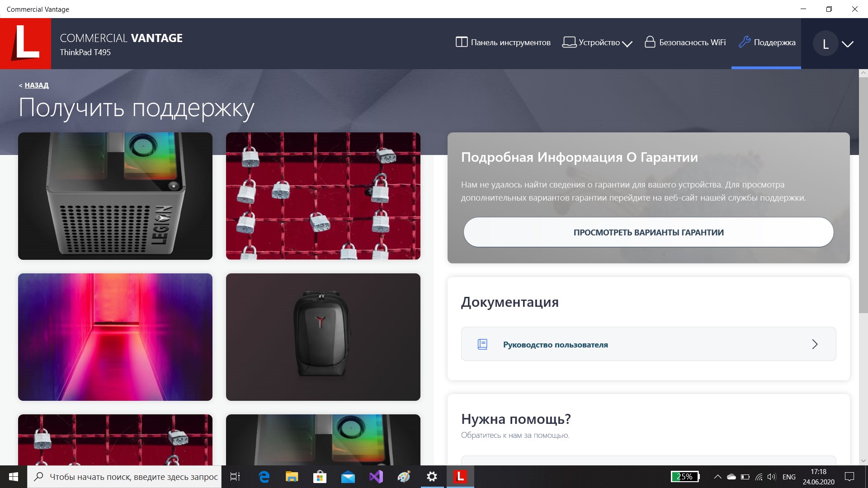The image size is (868, 488).
Task: Open the clock and date 17:18
Action: tap(818, 477)
